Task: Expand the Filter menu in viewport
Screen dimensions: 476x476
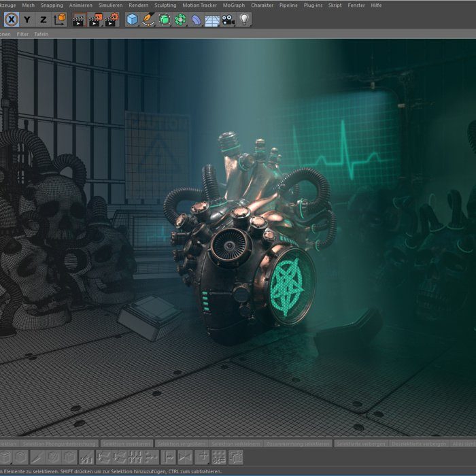Action: click(x=23, y=33)
